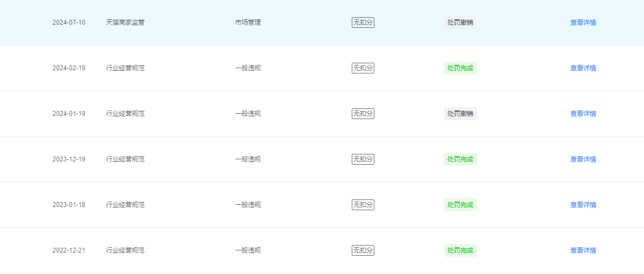Select the 天猫商家监管 rule type cell
Screen dimensions: 644x274
[125, 23]
